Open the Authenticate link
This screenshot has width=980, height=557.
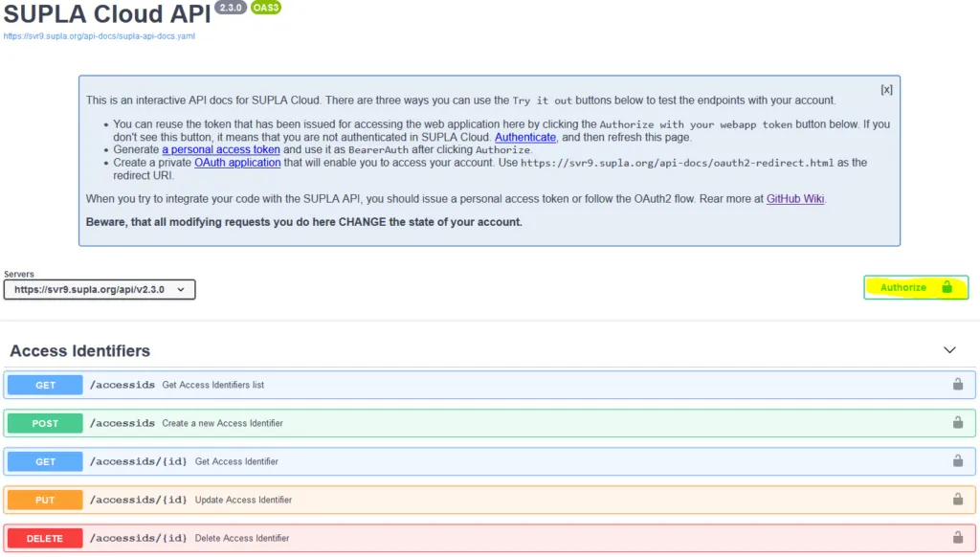coord(525,137)
